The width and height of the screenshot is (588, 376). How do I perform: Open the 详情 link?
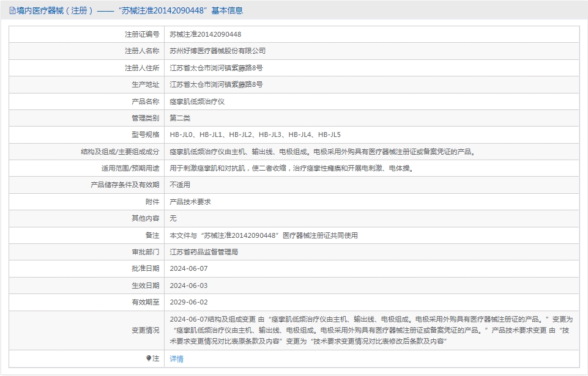(177, 359)
